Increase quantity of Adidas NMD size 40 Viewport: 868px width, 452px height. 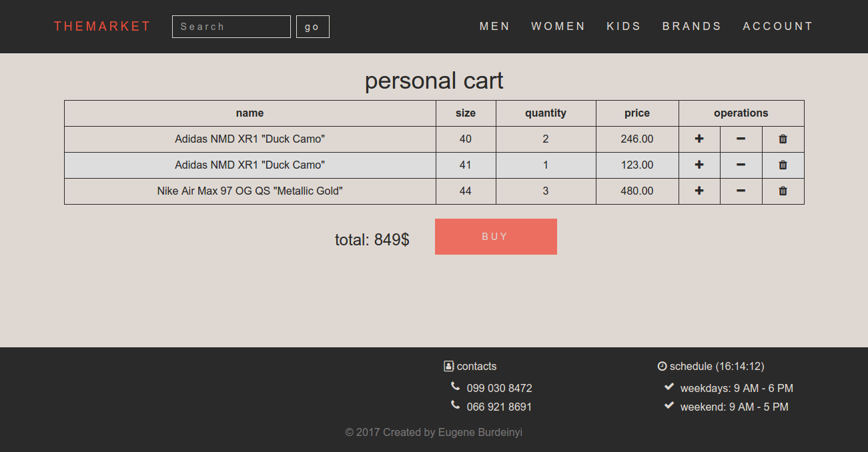(699, 139)
